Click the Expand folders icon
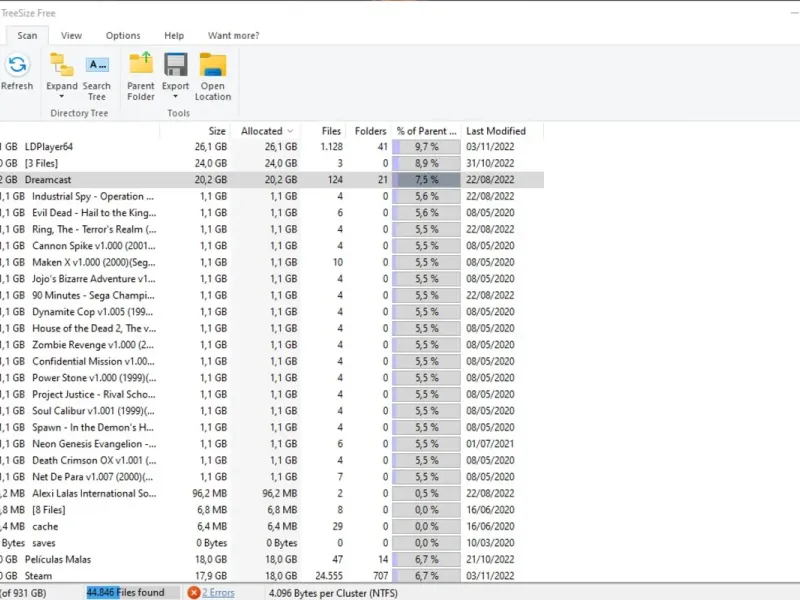 (x=62, y=65)
